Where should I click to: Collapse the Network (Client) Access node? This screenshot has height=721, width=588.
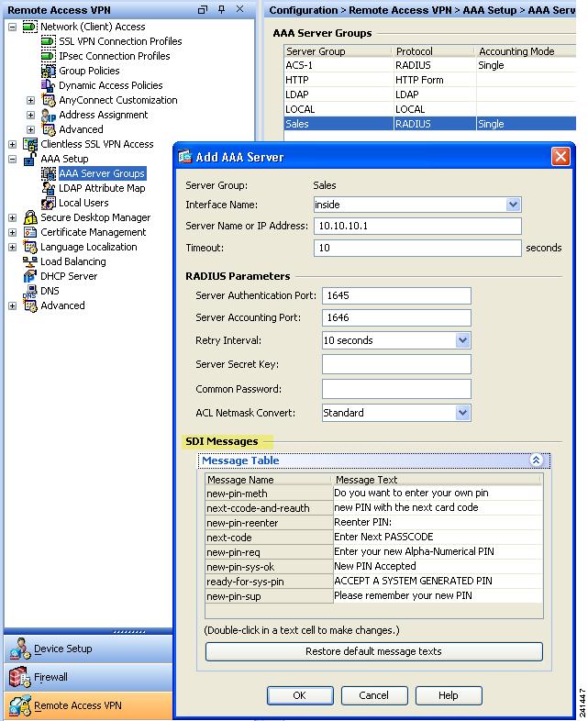[x=13, y=28]
